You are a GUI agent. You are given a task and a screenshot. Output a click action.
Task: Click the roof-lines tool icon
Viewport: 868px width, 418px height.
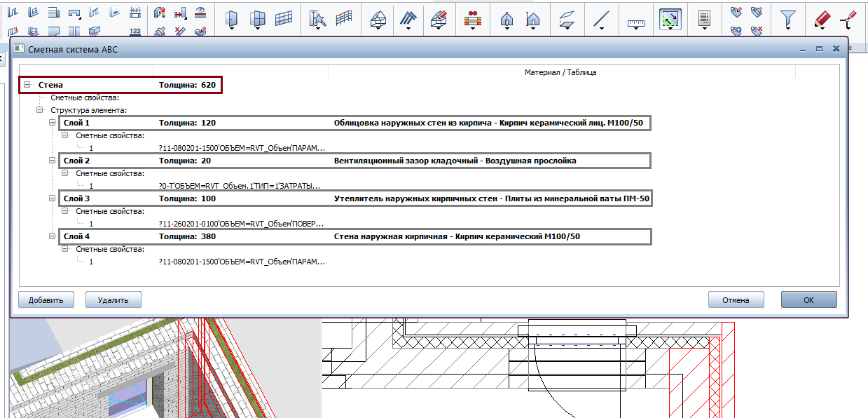[x=408, y=19]
